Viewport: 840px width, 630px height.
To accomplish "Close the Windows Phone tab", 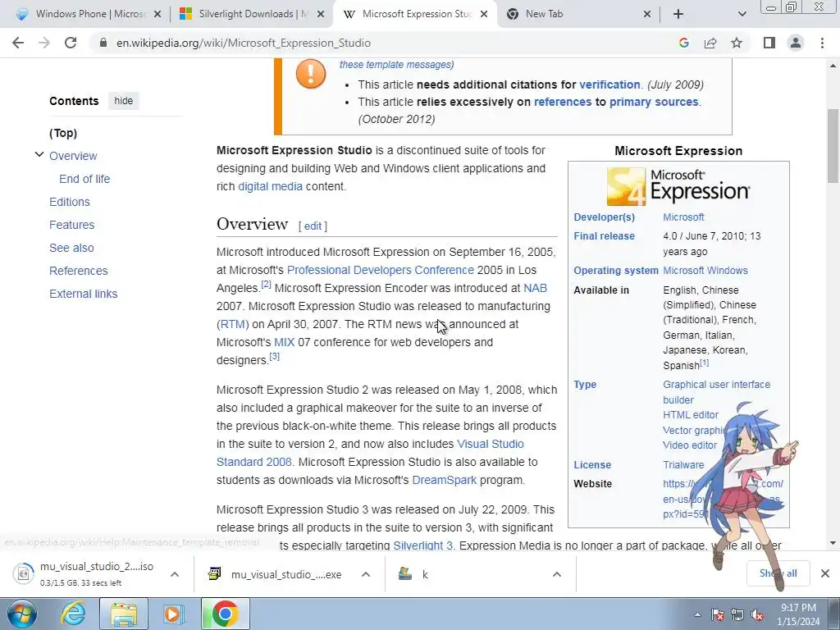I will click(157, 15).
